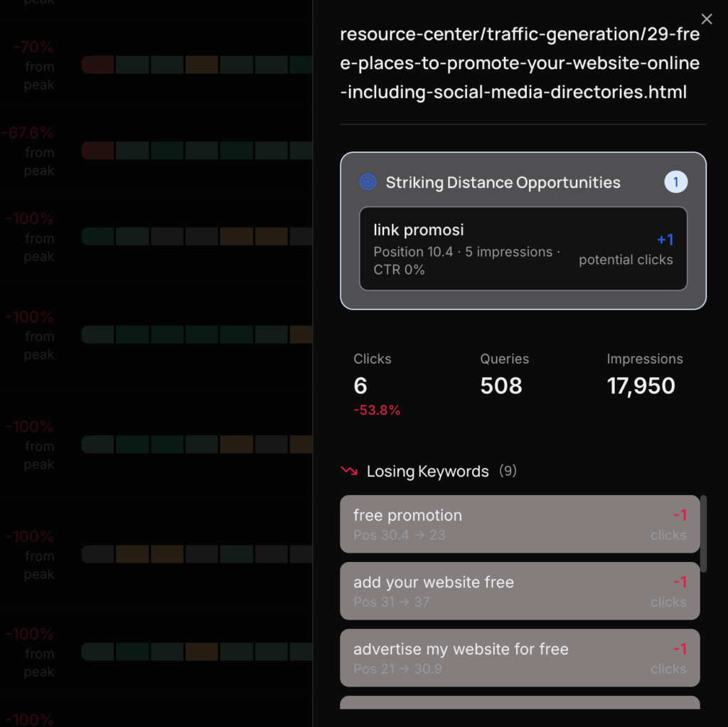Close the page details panel
Screen dimensions: 728x727
tap(706, 19)
